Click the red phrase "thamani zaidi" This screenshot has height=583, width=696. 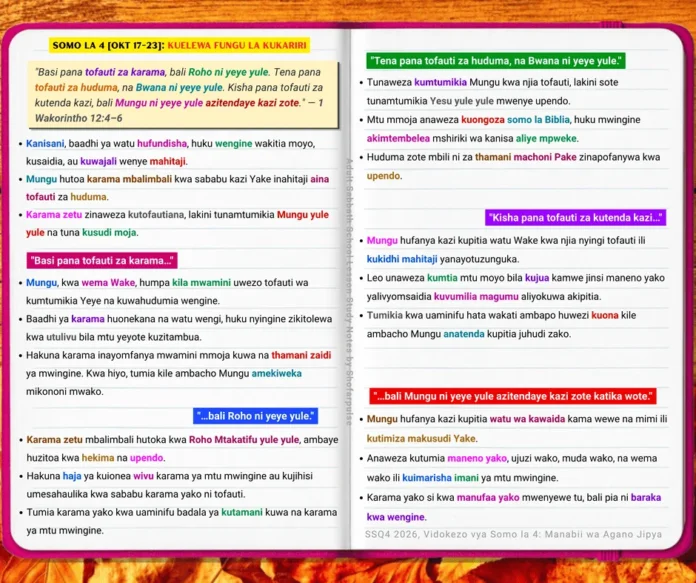pos(301,355)
